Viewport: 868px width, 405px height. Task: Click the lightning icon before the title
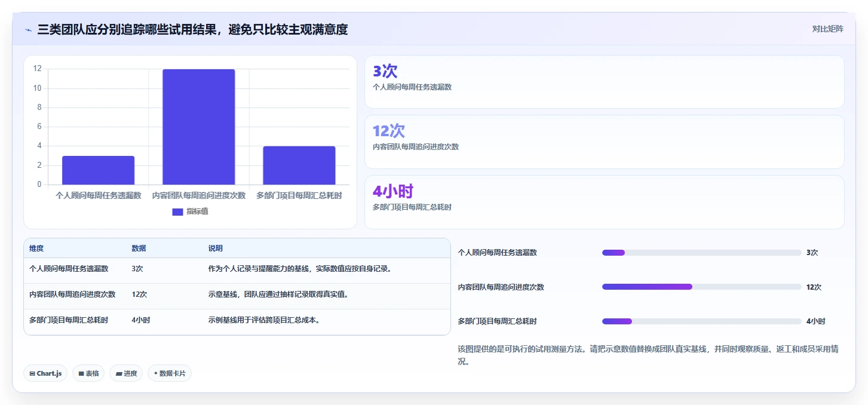coord(28,29)
